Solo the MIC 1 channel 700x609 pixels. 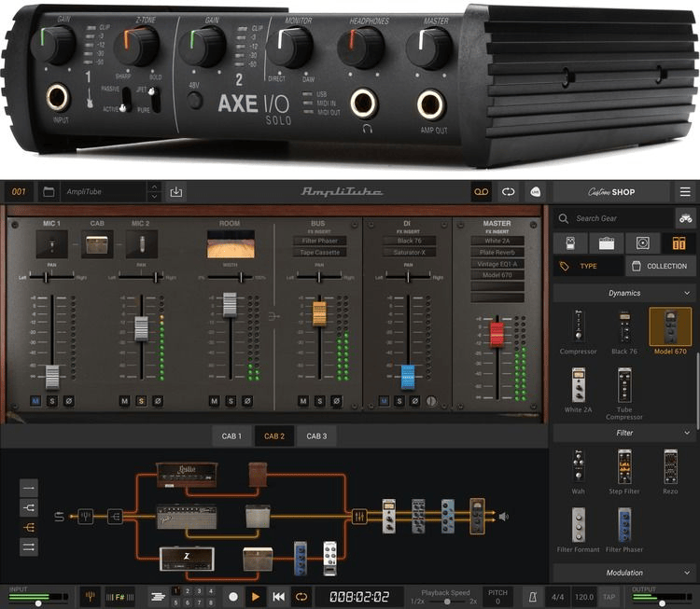click(x=51, y=401)
